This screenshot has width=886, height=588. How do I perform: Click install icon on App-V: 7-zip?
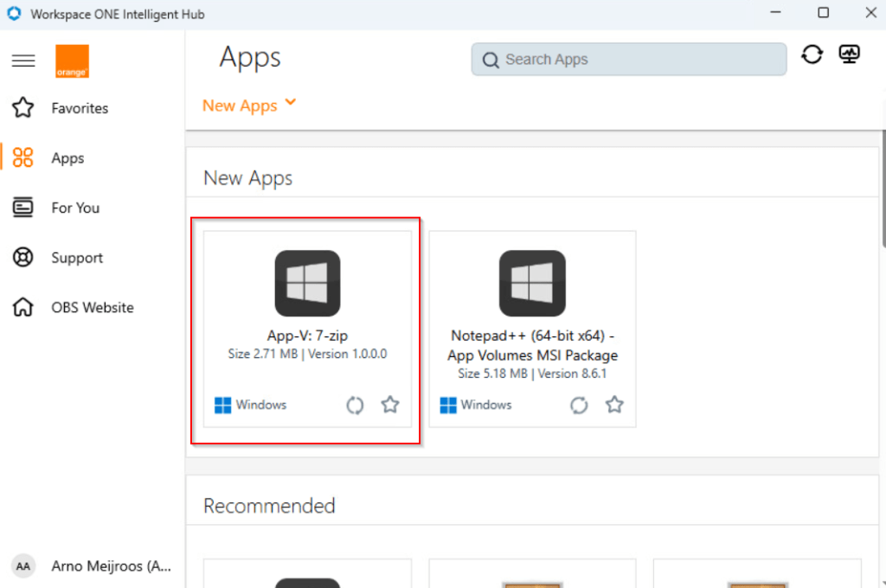(355, 405)
